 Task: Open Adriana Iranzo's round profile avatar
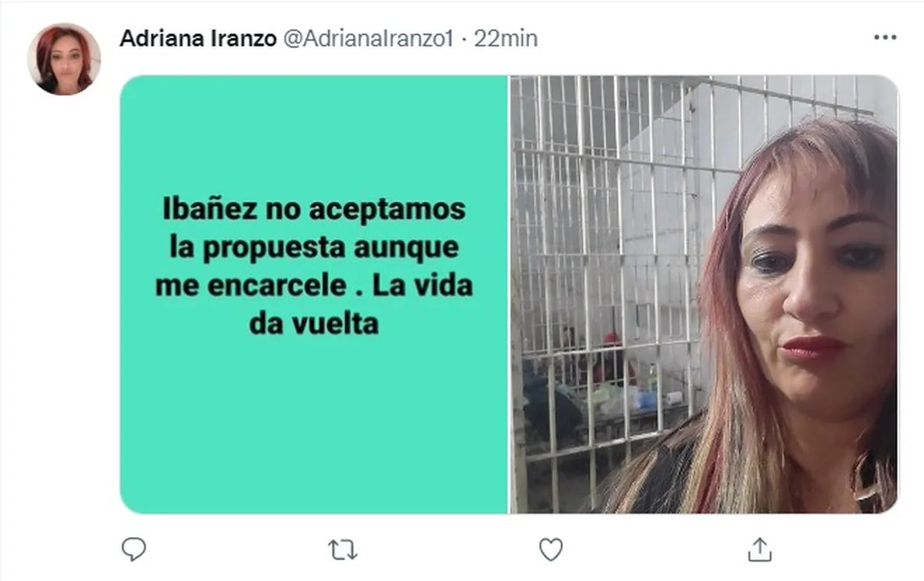tap(64, 59)
